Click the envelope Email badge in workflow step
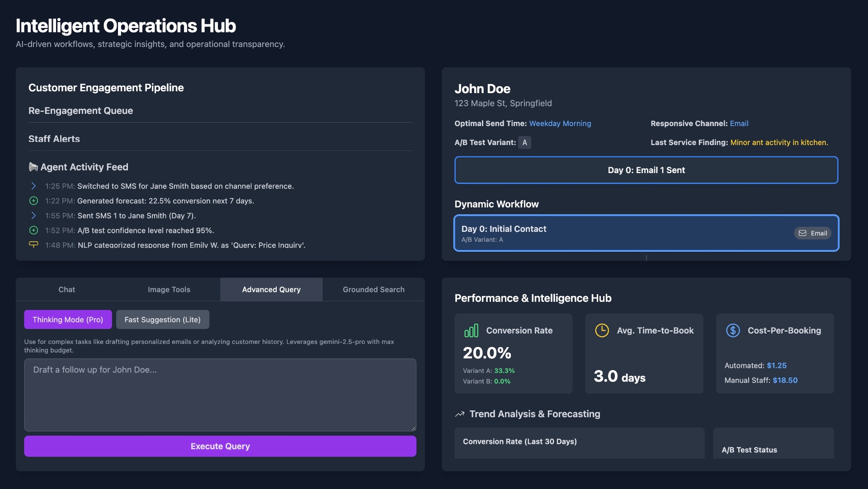868x489 pixels. [x=812, y=233]
